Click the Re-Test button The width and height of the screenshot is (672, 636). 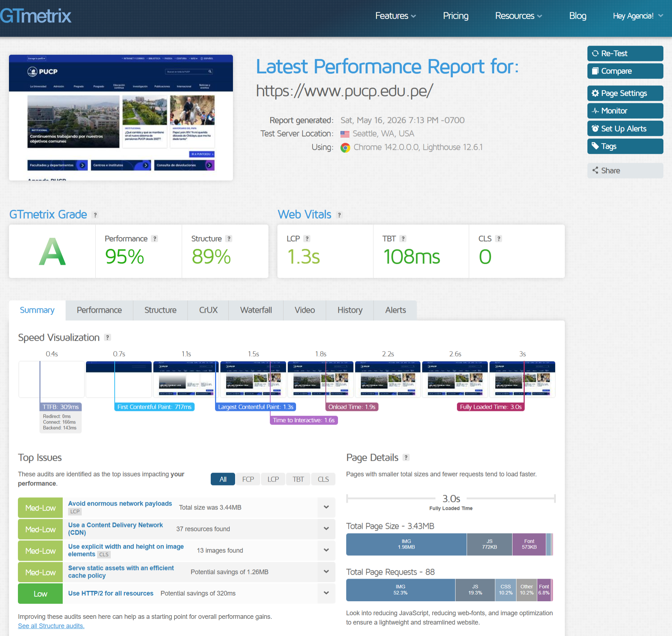[x=625, y=53]
